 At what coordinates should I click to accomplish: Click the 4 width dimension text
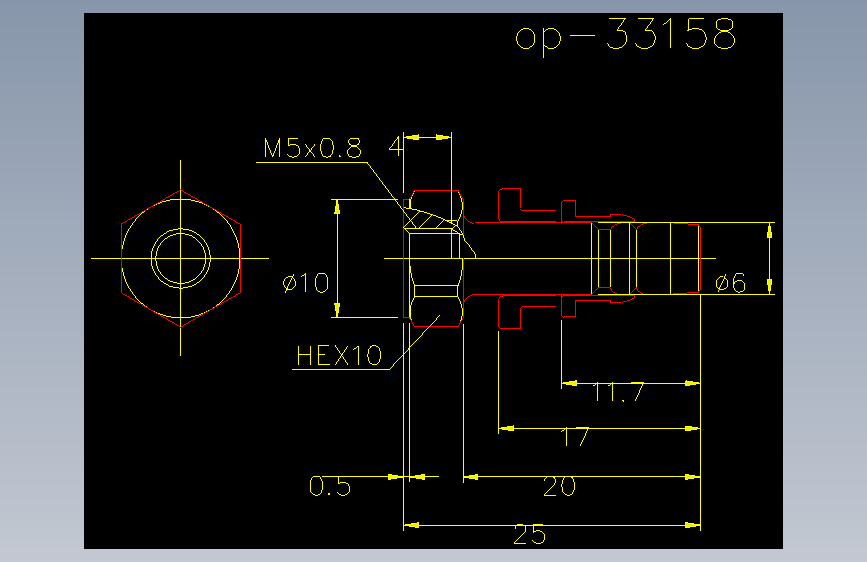point(396,145)
